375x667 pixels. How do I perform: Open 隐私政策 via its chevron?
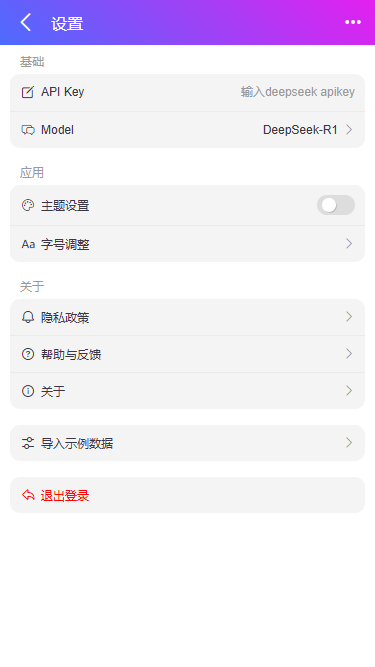[349, 317]
